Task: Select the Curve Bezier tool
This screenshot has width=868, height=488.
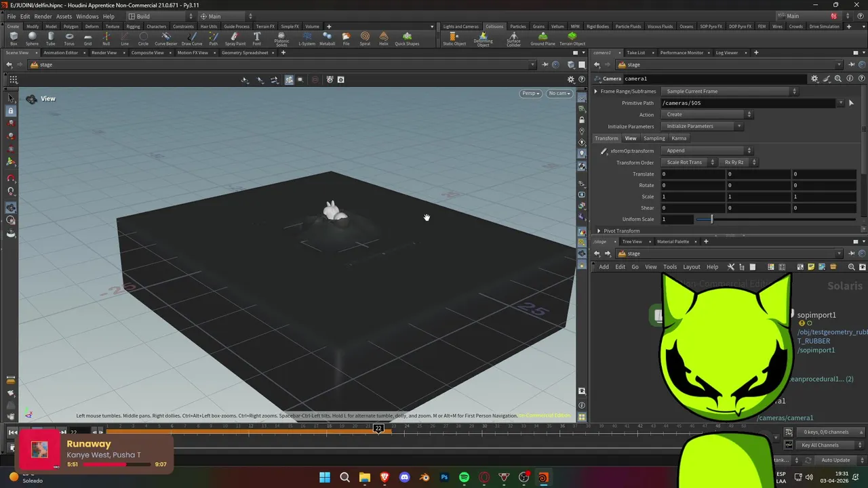Action: click(x=165, y=39)
